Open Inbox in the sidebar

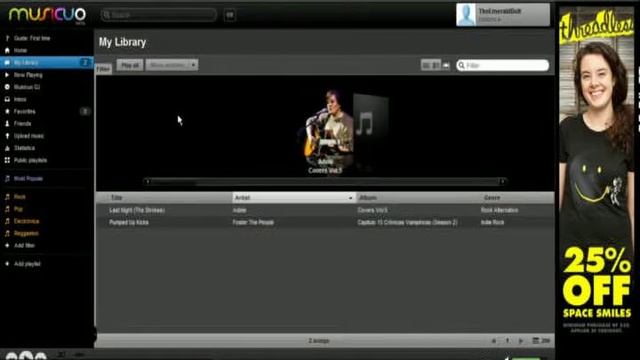click(20, 100)
